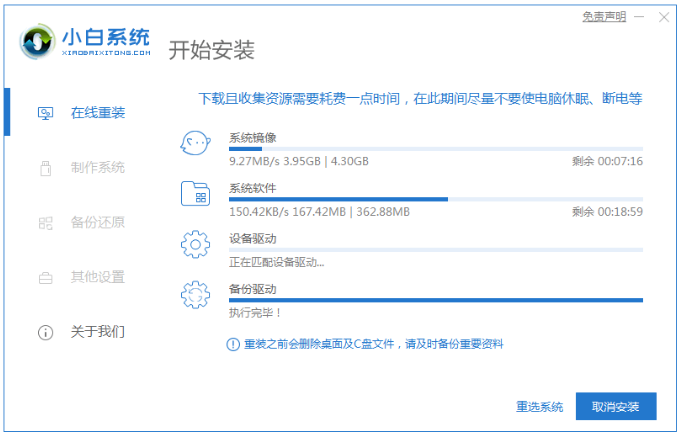Click the 备份驱动 gear icon
Viewport: 684px width, 435px height.
point(194,294)
